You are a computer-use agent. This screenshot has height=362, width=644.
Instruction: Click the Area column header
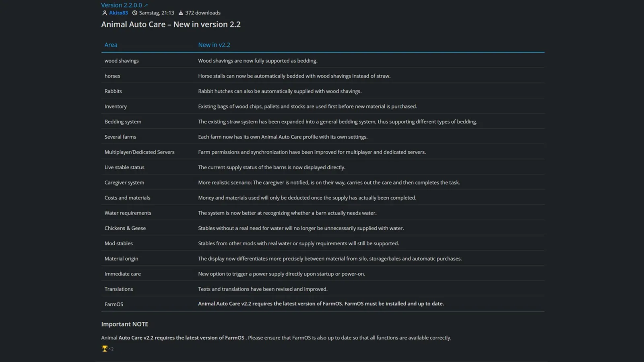coord(111,45)
